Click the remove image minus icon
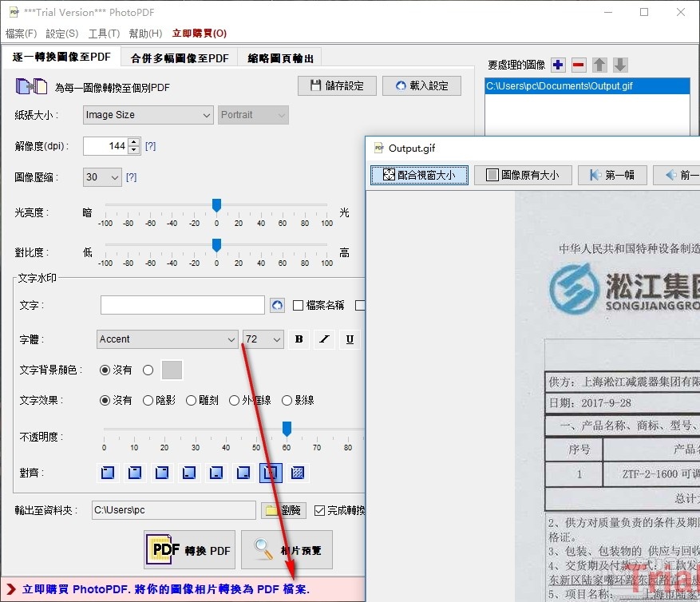 pyautogui.click(x=579, y=65)
